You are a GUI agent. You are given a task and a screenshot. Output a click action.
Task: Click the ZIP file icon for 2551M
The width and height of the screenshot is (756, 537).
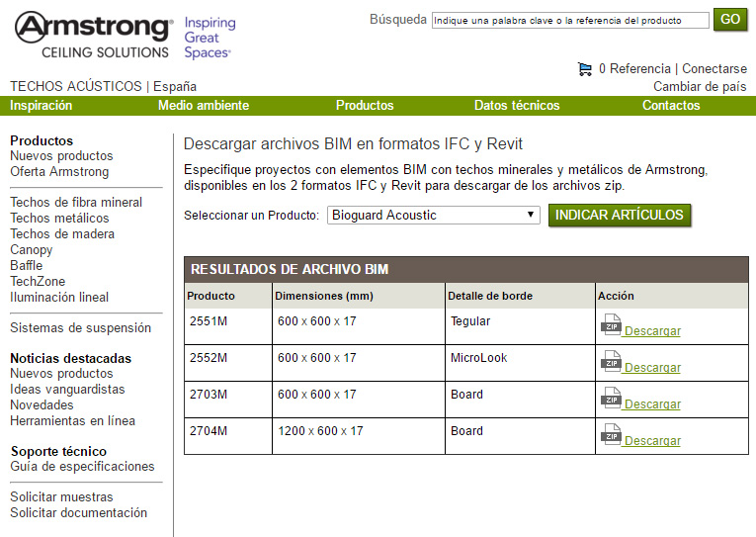[x=611, y=324]
